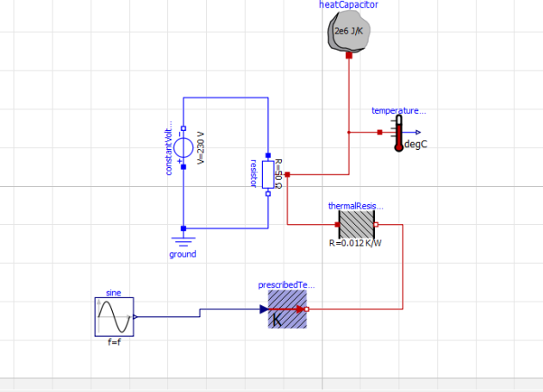Select the prescribedTemperature block
Viewport: 543px width, 392px height.
pos(287,308)
